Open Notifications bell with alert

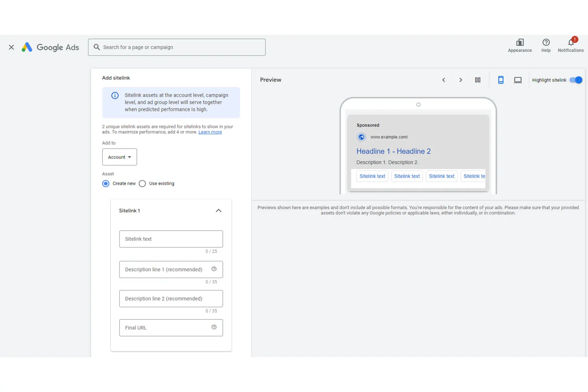(x=571, y=43)
